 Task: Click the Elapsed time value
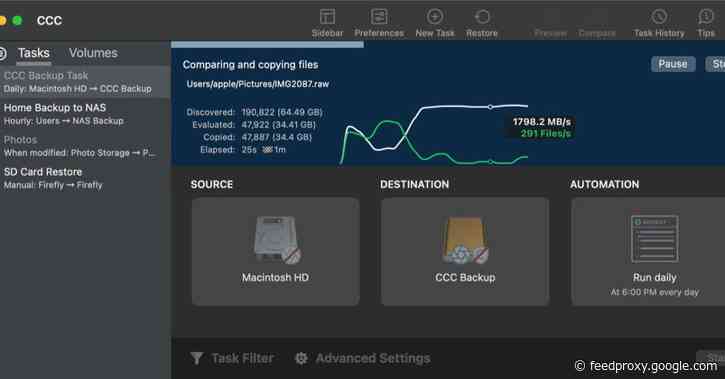point(264,150)
